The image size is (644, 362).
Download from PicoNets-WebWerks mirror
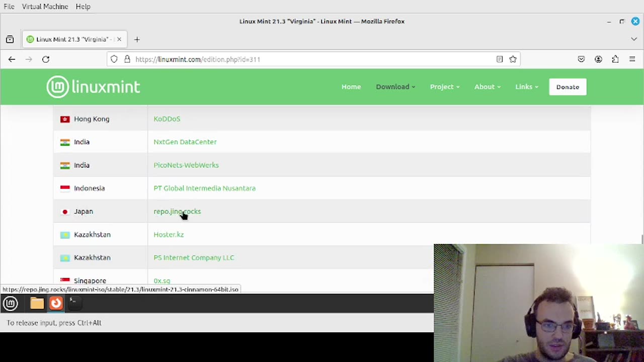186,165
